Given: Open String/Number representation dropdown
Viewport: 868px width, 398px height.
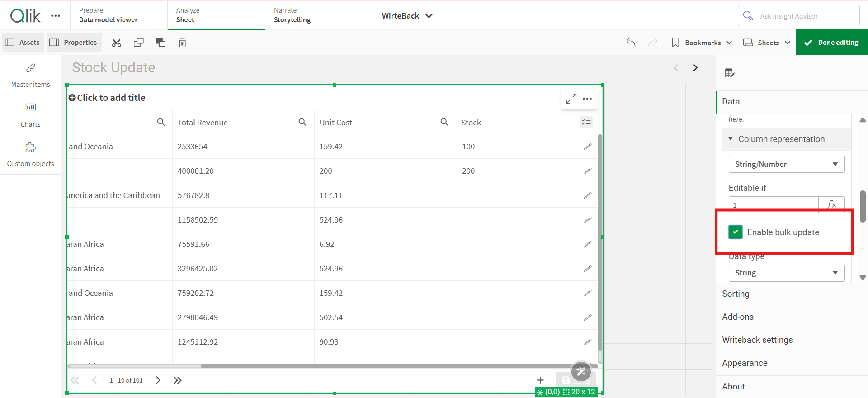Looking at the screenshot, I should click(786, 164).
